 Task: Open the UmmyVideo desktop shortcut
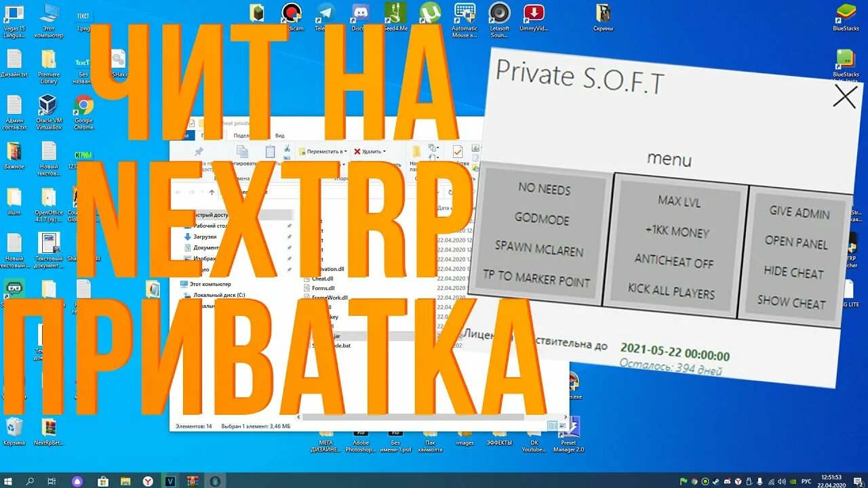(x=534, y=18)
